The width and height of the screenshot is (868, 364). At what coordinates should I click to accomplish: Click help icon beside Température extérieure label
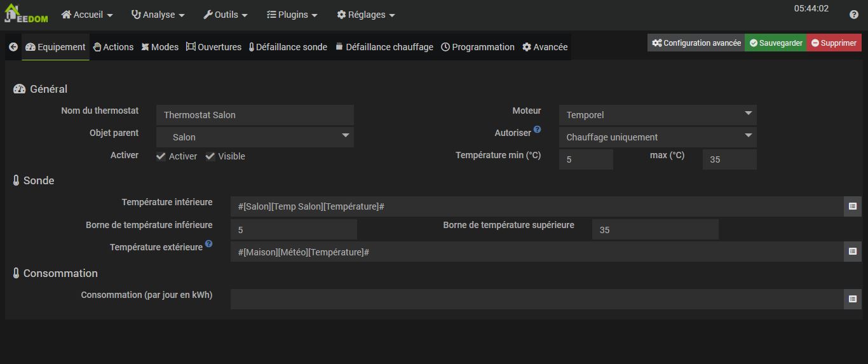coord(208,244)
